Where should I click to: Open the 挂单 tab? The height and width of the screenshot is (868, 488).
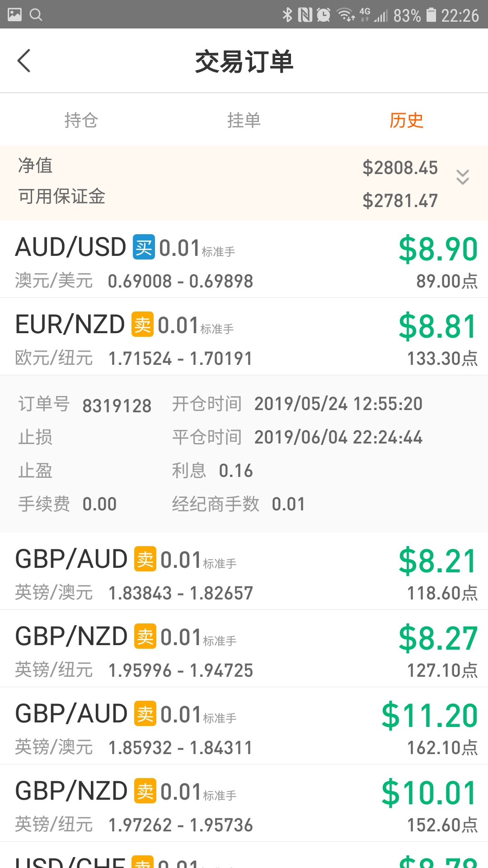[x=244, y=120]
